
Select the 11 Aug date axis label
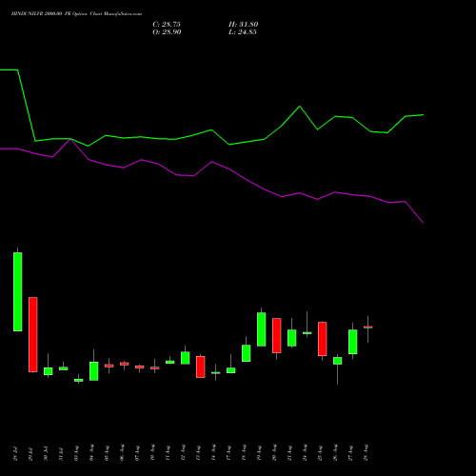coord(168,453)
